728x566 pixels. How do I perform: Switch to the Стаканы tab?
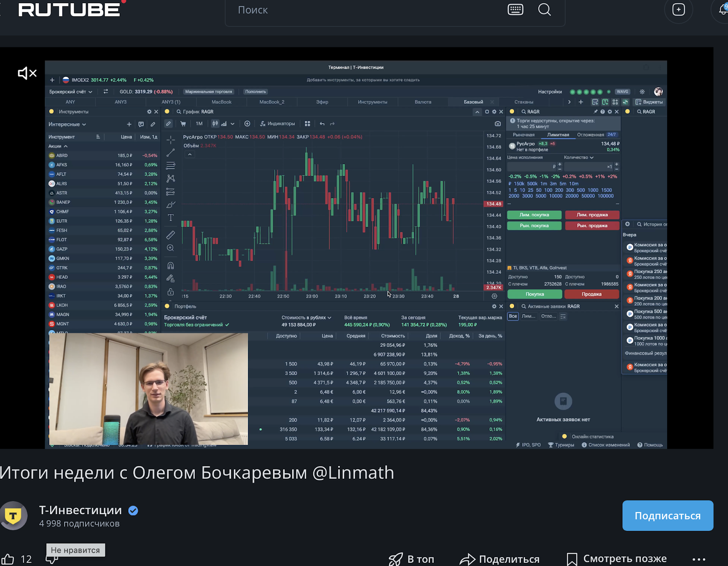523,102
